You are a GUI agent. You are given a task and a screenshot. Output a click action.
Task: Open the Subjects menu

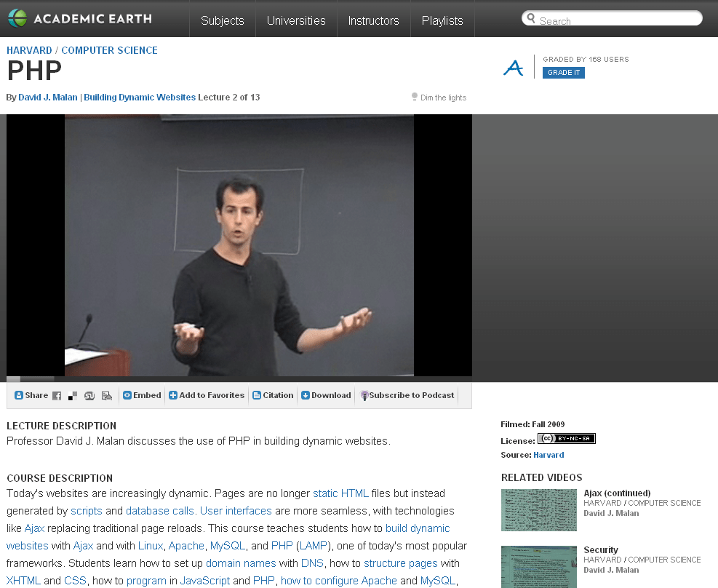(223, 20)
